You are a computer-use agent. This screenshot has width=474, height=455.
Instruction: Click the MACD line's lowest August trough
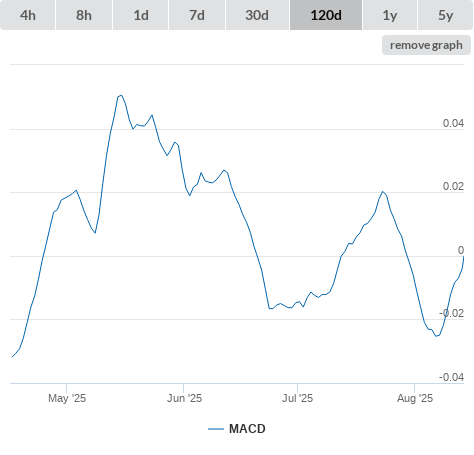pyautogui.click(x=437, y=336)
